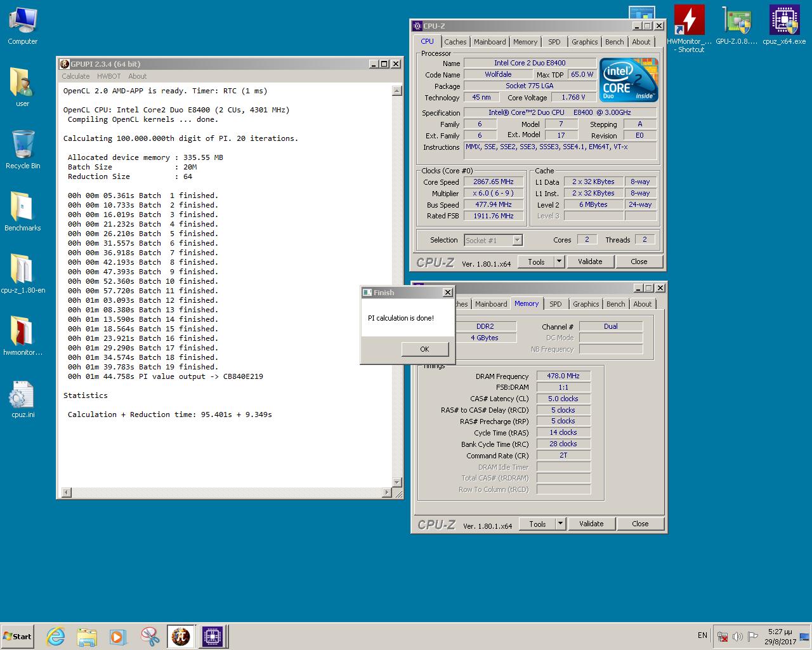Switch to Graphics tab in top CPU-Z
Image resolution: width=812 pixels, height=650 pixels.
pyautogui.click(x=584, y=42)
